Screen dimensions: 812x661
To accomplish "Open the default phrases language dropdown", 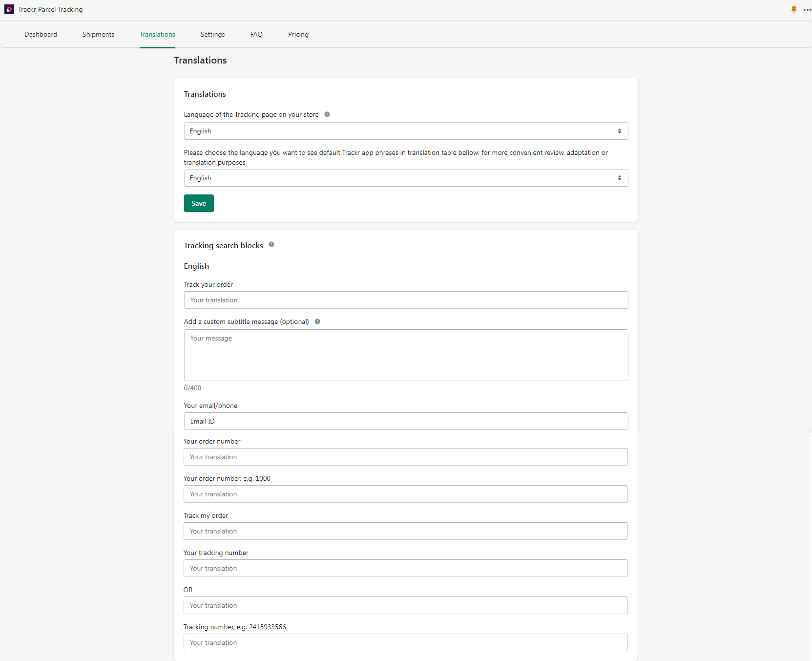I will click(405, 178).
